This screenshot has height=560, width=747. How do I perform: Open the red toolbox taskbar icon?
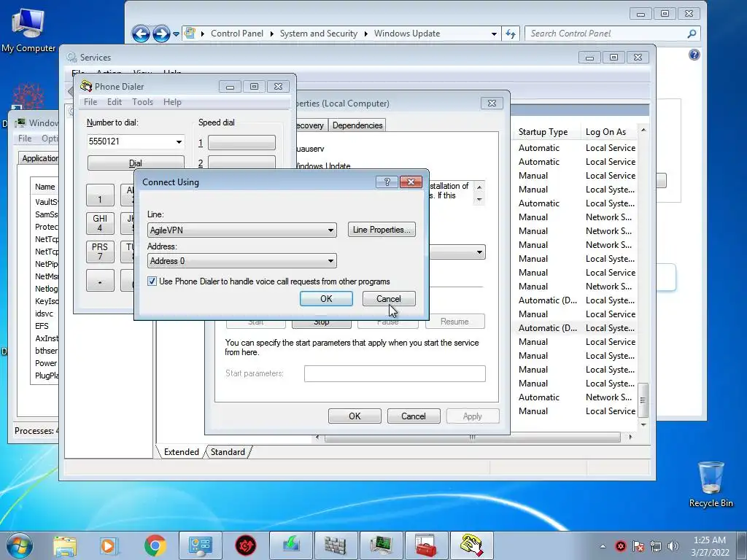(x=426, y=545)
